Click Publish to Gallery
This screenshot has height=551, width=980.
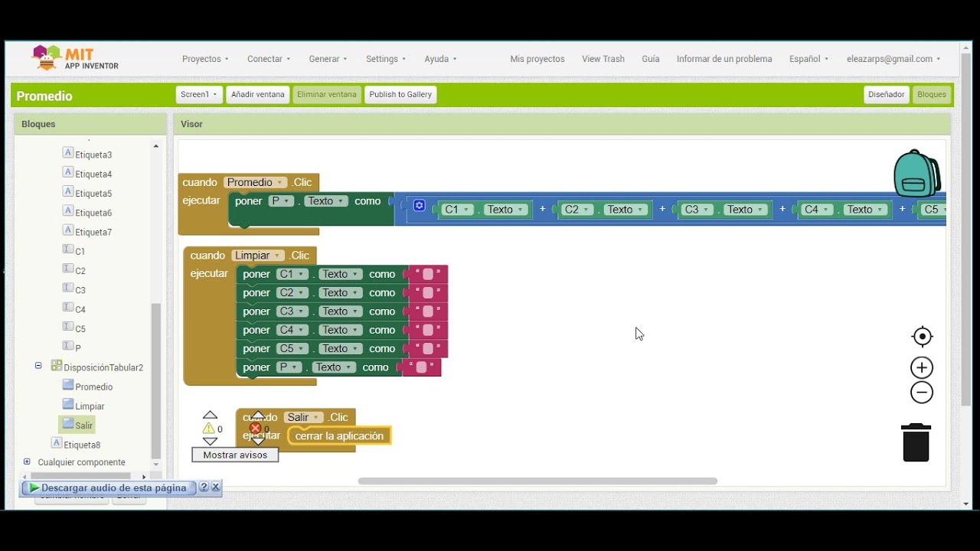(x=400, y=94)
